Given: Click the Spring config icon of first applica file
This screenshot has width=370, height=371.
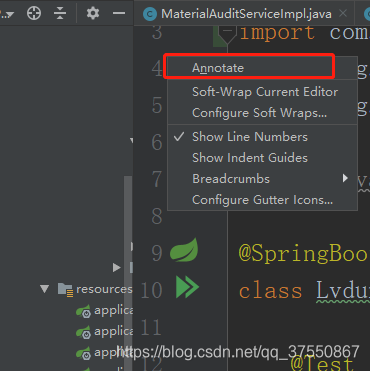Looking at the screenshot, I should pyautogui.click(x=83, y=311).
